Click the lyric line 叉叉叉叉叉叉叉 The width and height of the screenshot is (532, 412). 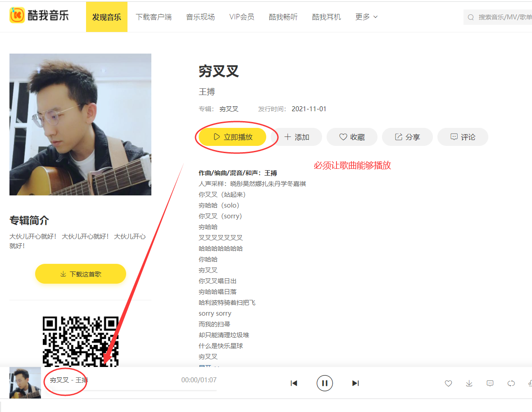(x=221, y=238)
